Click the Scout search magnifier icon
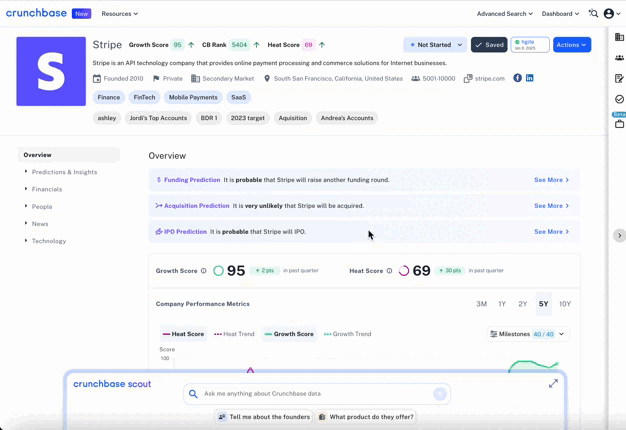This screenshot has width=626, height=430. 193,394
